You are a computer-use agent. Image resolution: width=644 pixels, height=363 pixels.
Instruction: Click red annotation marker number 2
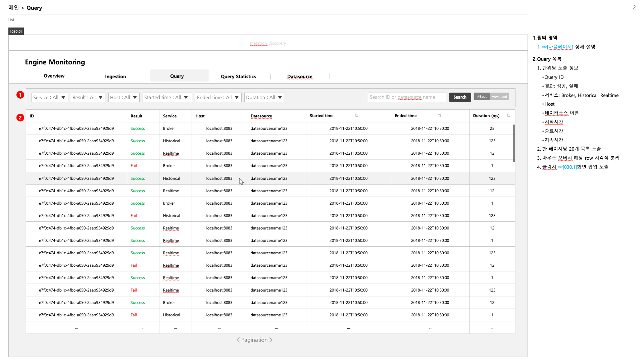pyautogui.click(x=20, y=118)
